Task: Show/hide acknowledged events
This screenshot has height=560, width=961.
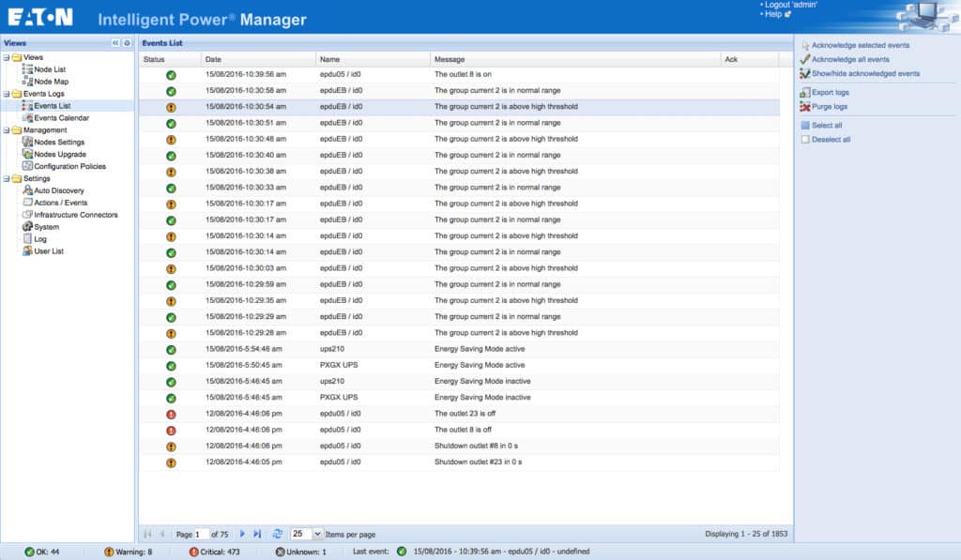Action: point(865,73)
